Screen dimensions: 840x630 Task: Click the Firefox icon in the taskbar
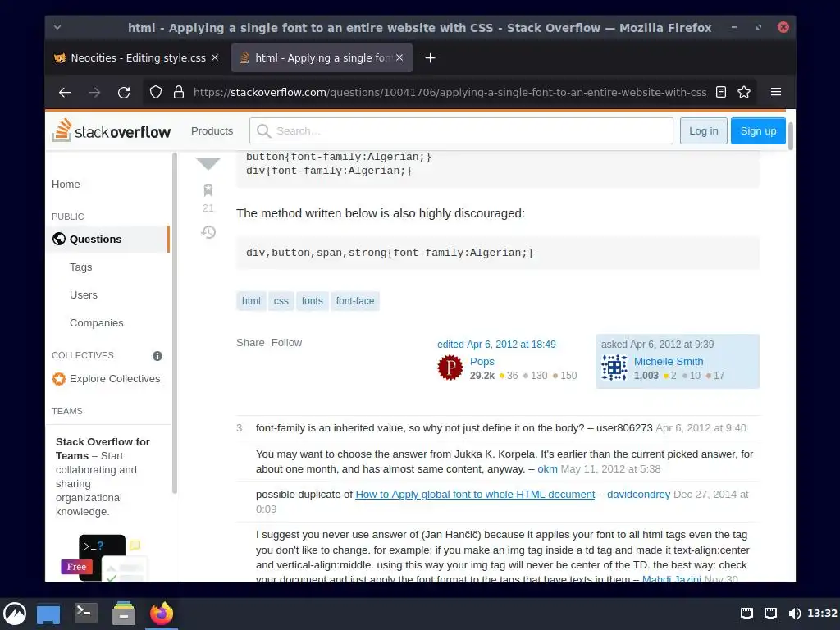(162, 613)
